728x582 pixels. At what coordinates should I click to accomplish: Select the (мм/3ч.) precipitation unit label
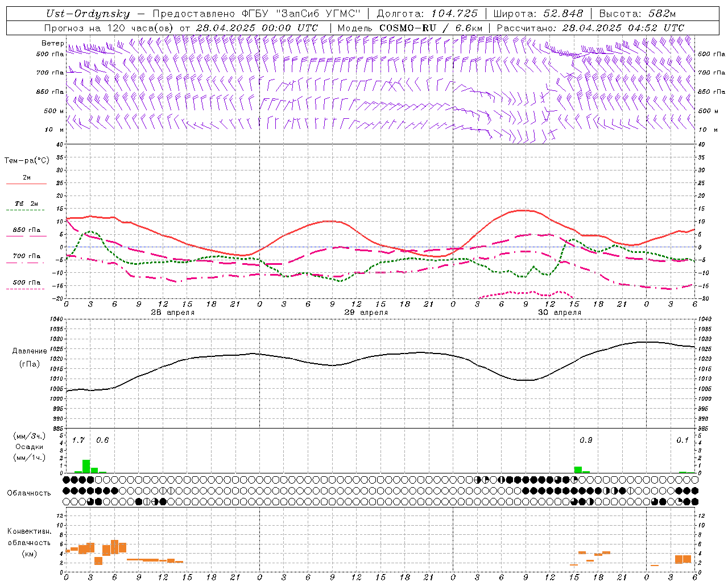click(30, 436)
